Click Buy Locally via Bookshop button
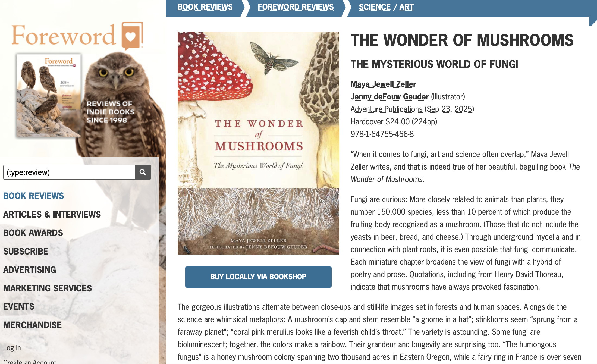Viewport: 597px width, 364px height. click(258, 277)
